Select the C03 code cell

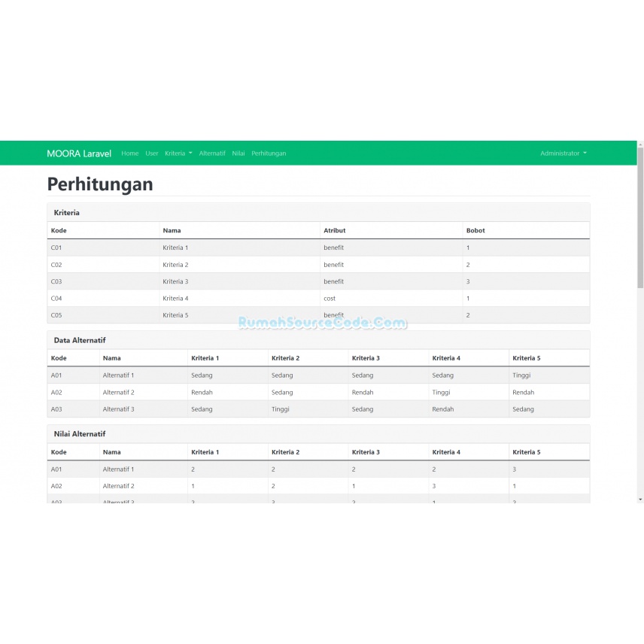(x=56, y=281)
